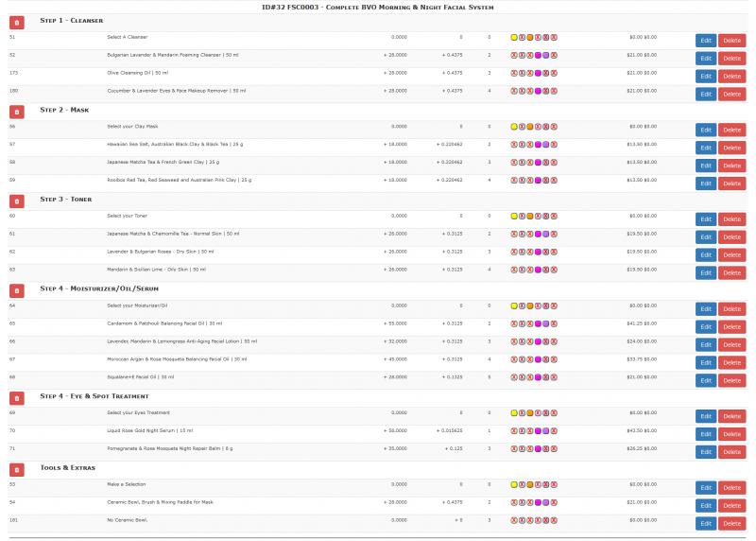The image size is (756, 541).
Task: Delete the Olive Cleansing Oil row
Action: point(731,77)
